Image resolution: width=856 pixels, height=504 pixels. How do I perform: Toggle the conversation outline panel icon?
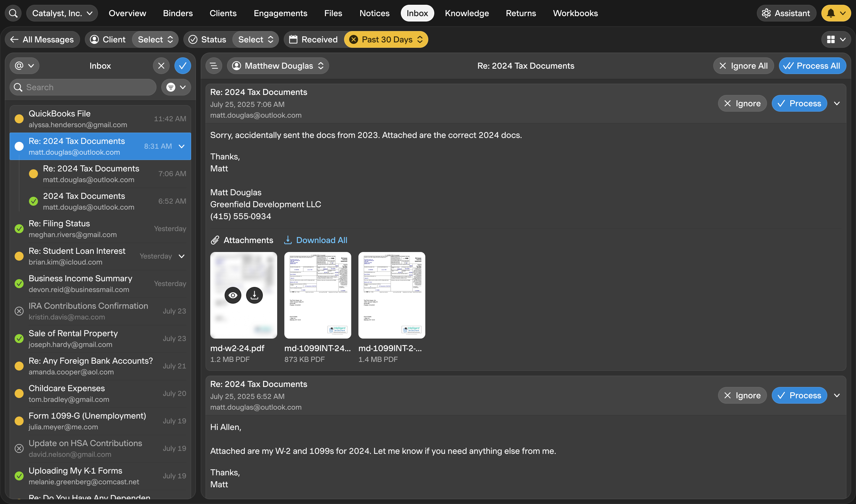[x=214, y=66]
